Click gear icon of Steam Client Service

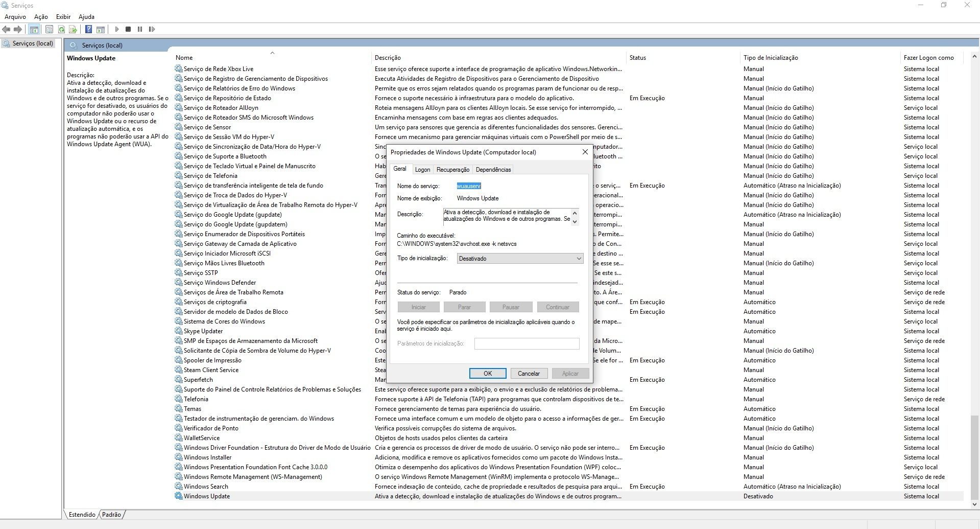[x=178, y=370]
